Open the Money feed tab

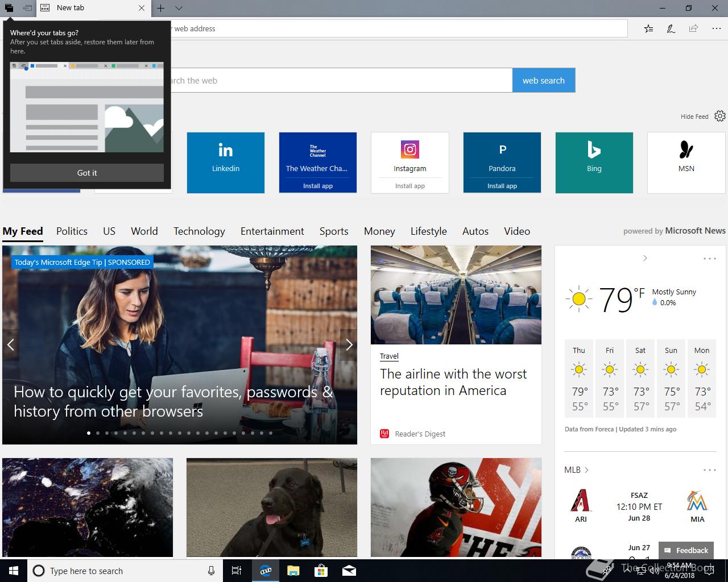click(x=379, y=231)
